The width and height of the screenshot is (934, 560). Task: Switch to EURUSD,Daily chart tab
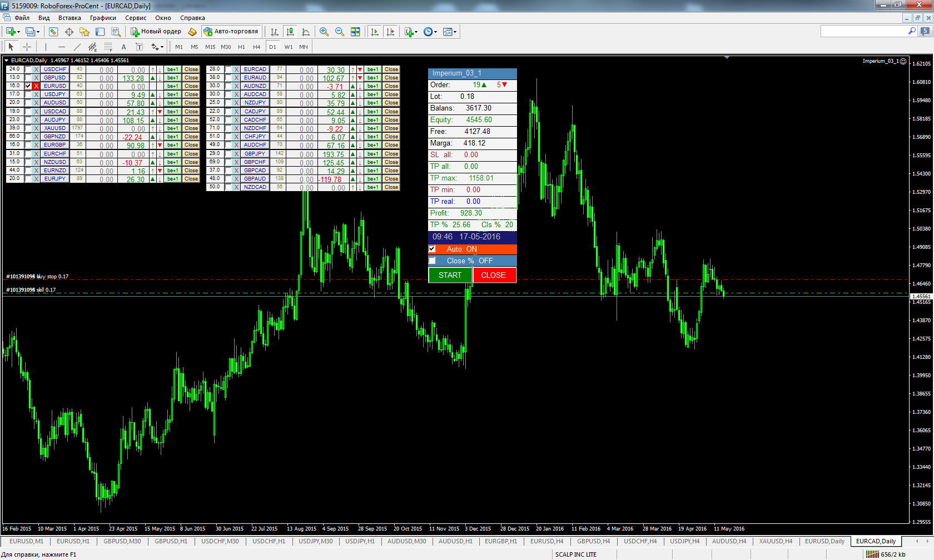pos(824,541)
